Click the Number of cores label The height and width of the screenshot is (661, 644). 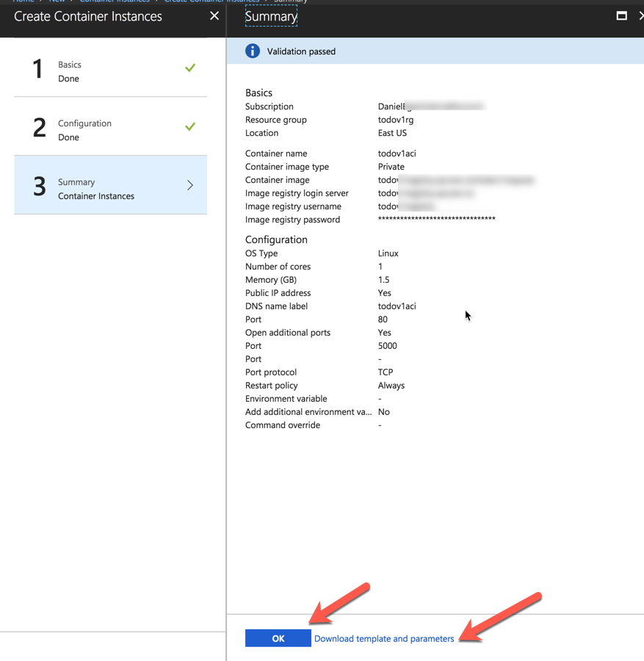tap(278, 267)
